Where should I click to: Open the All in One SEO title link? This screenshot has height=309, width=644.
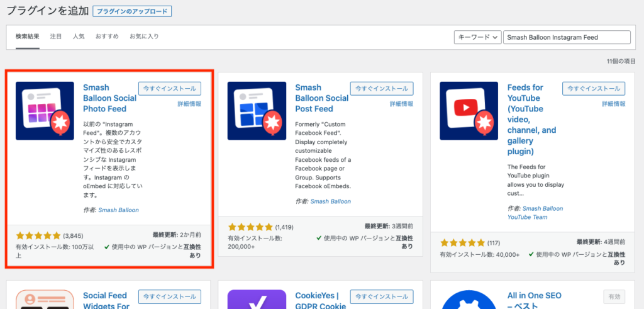(x=535, y=300)
